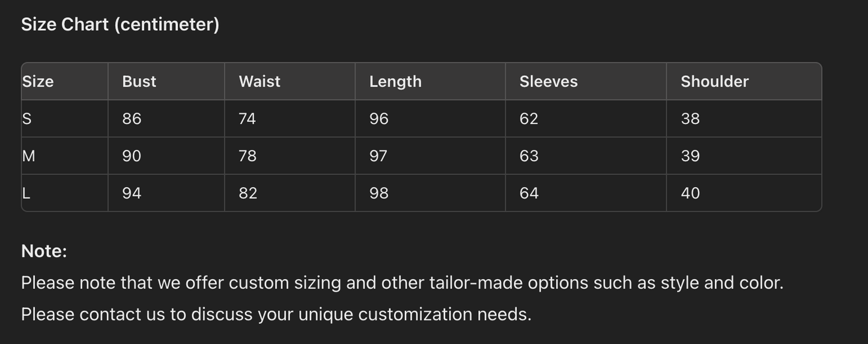The image size is (868, 344).
Task: Click the Bust column header
Action: point(139,81)
